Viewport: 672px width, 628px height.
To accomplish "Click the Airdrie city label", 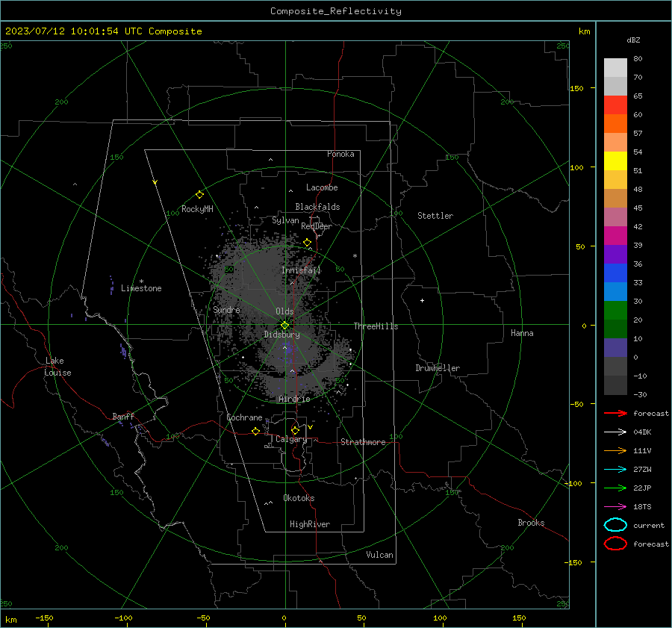I will pos(294,399).
